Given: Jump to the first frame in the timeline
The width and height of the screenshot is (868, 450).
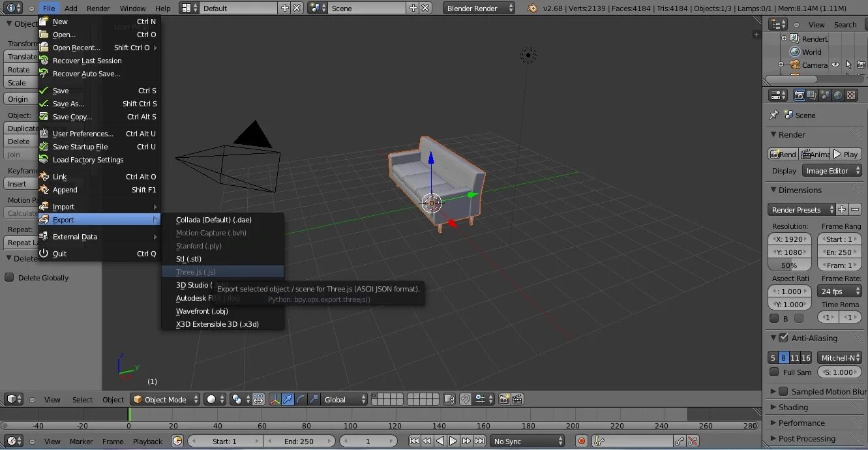Looking at the screenshot, I should point(414,441).
